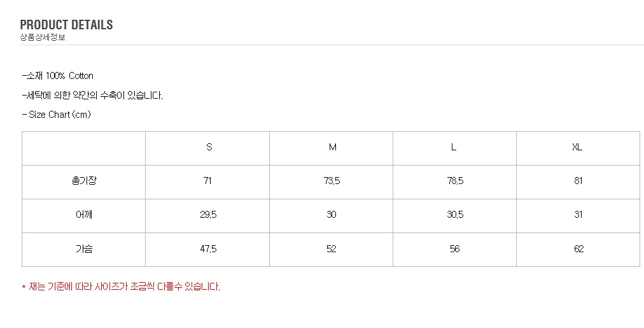This screenshot has height=328, width=644.
Task: Select the S size column header
Action: pos(209,147)
